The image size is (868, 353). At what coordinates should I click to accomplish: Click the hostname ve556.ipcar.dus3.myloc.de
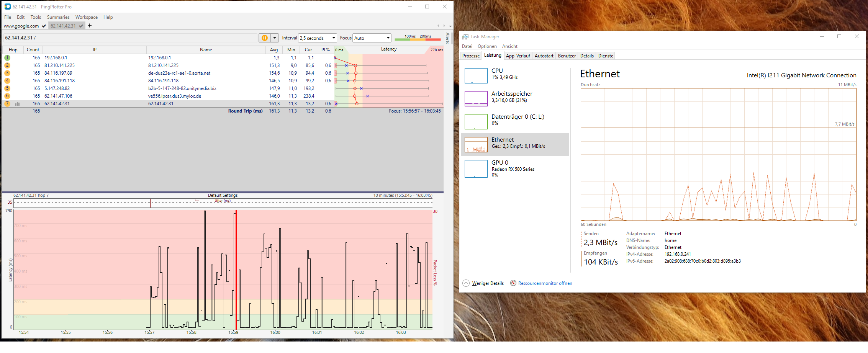(175, 96)
